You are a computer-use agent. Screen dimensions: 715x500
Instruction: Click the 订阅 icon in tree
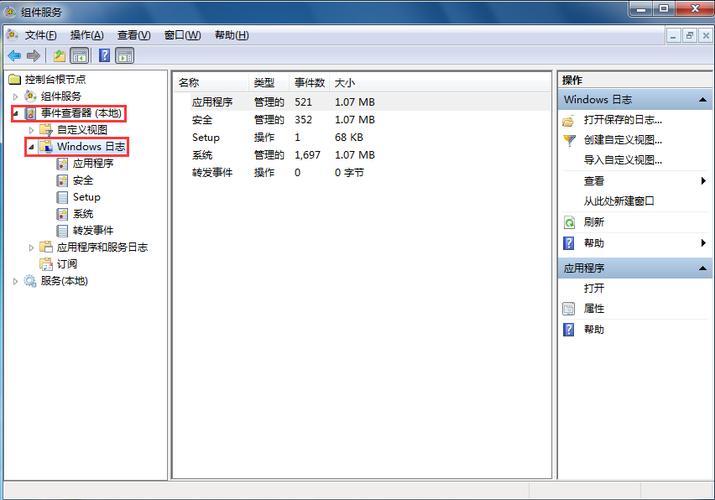(x=46, y=264)
